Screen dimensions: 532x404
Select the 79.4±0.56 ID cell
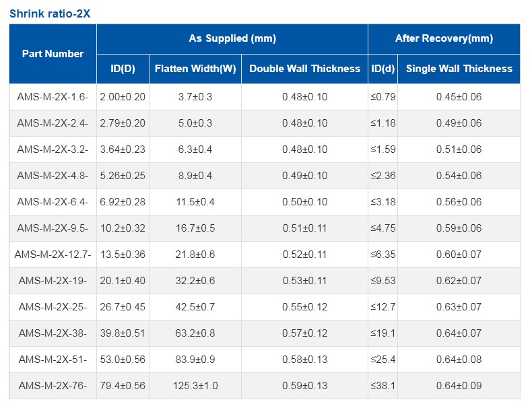point(123,386)
